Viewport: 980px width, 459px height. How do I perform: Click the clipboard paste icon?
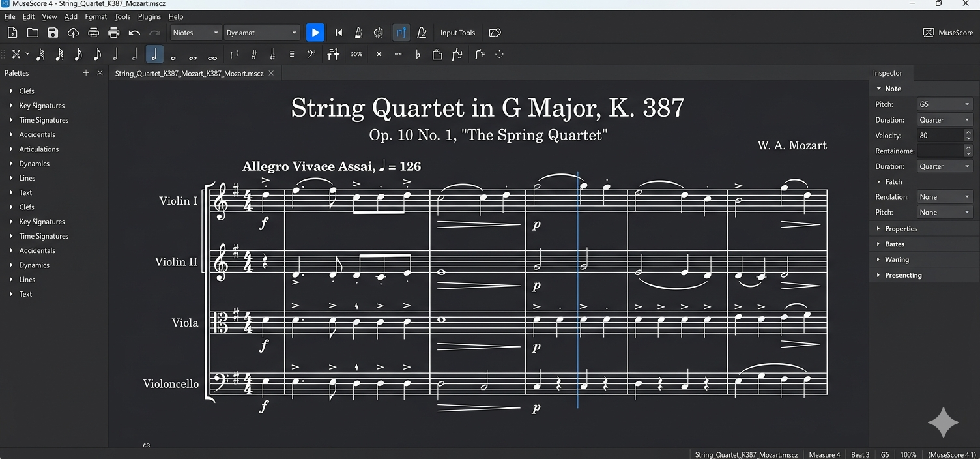coord(437,55)
